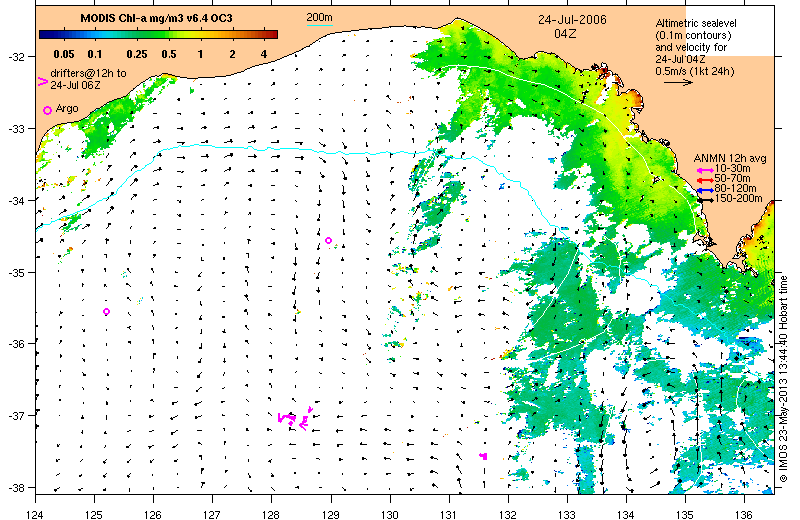
Task: Click the '-32' latitude axis label
Action: click(x=15, y=57)
